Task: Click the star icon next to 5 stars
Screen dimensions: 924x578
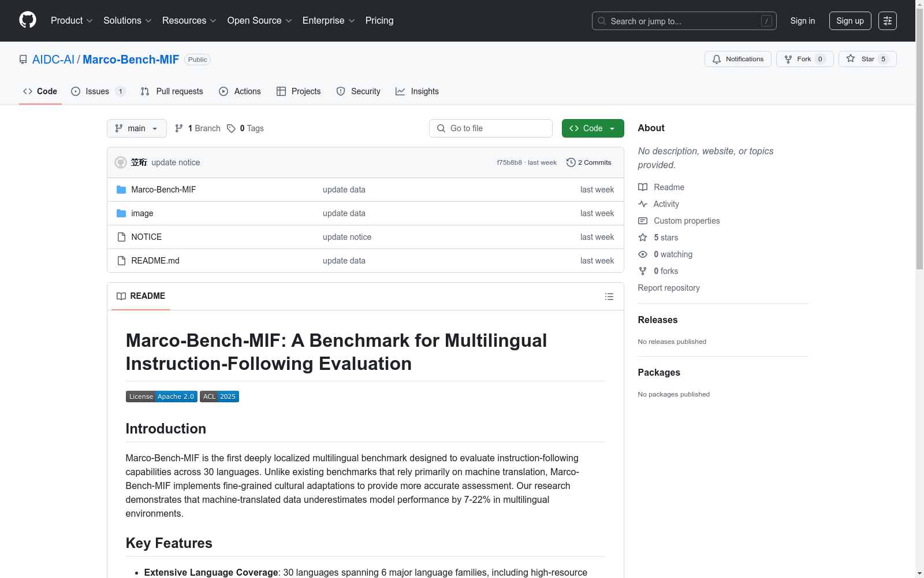Action: coord(643,238)
